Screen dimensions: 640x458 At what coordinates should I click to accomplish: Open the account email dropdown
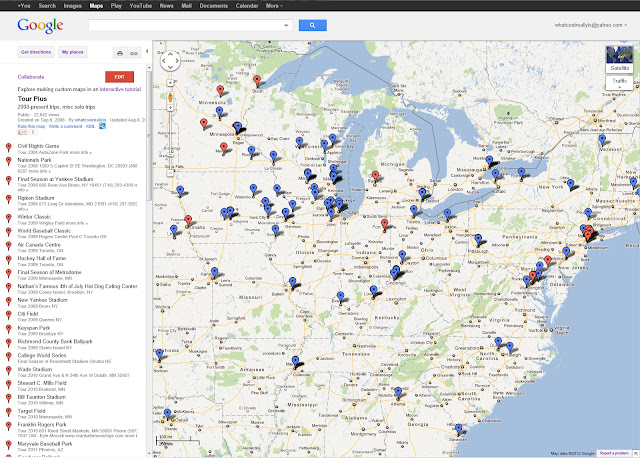[591, 25]
